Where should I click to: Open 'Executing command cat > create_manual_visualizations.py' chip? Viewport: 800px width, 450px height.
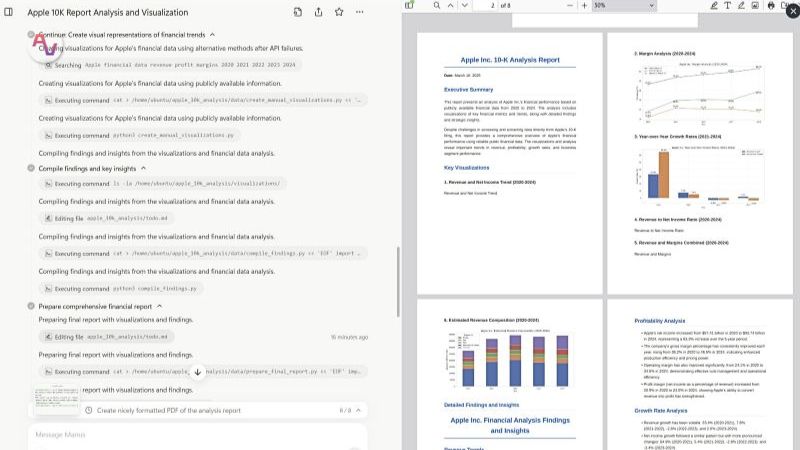coord(203,101)
